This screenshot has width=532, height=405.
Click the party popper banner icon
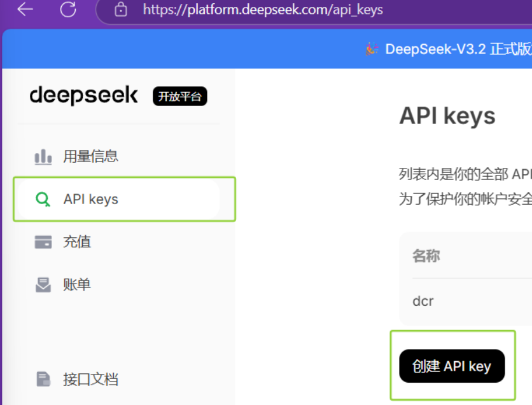pyautogui.click(x=372, y=49)
